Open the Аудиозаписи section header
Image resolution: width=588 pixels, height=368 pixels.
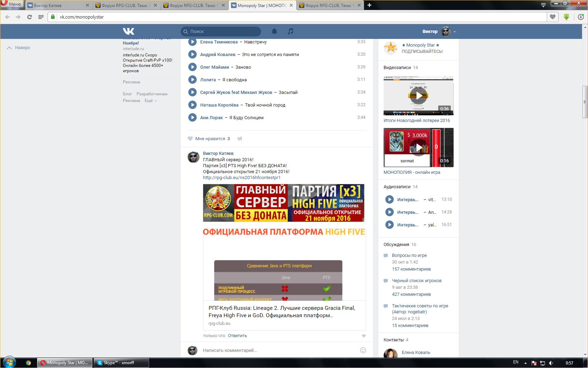click(401, 187)
